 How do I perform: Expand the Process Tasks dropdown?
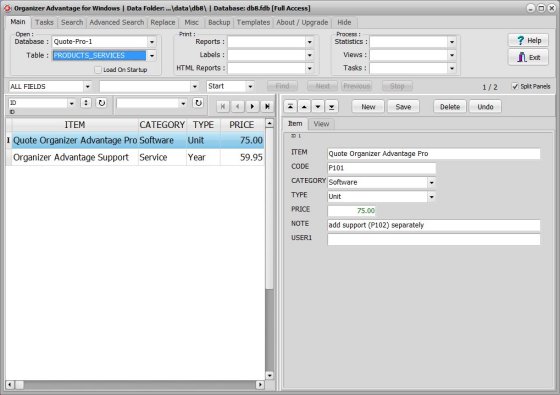pyautogui.click(x=452, y=68)
